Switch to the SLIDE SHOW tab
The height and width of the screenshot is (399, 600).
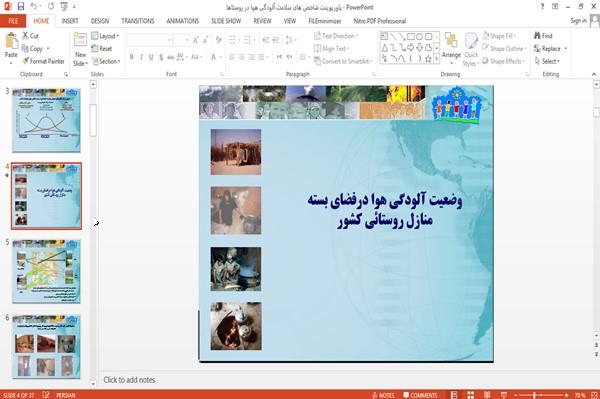226,21
